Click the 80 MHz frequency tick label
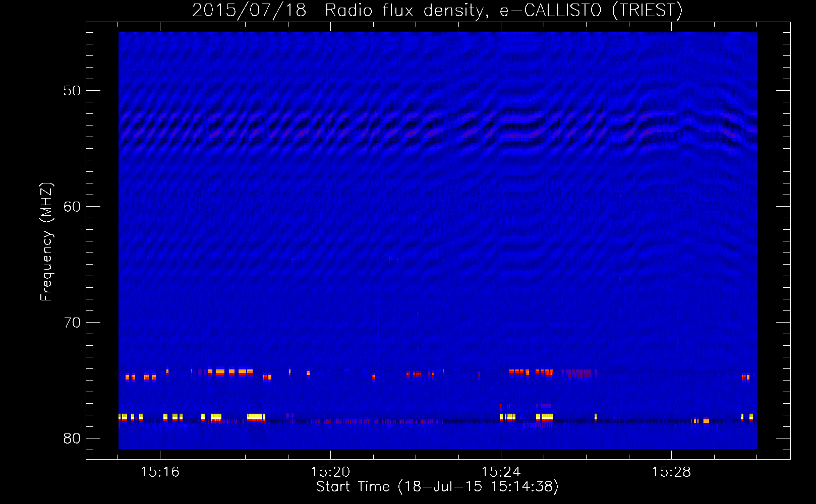The width and height of the screenshot is (816, 504). tap(72, 438)
